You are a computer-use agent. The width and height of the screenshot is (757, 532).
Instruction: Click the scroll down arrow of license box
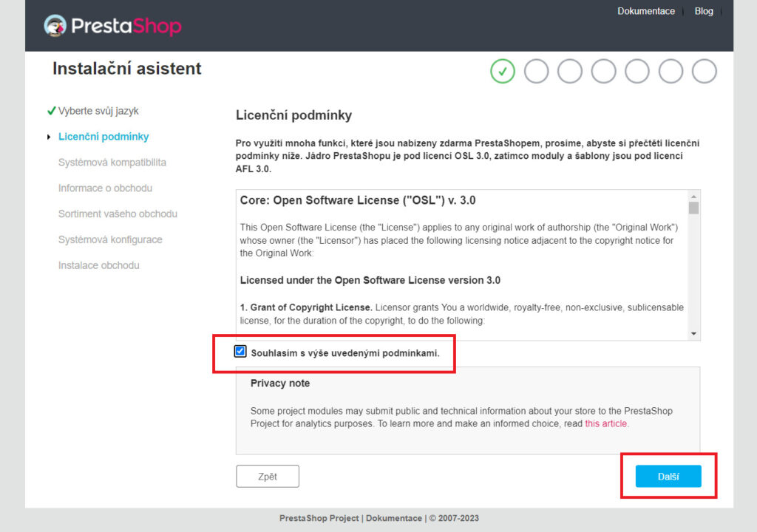click(x=693, y=333)
